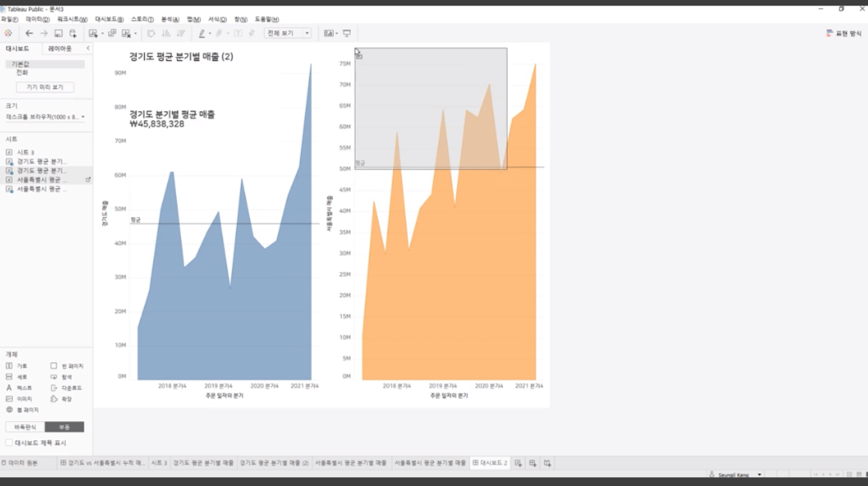Clear the sheet toolbar icon
This screenshot has width=868, height=486.
coord(127,33)
